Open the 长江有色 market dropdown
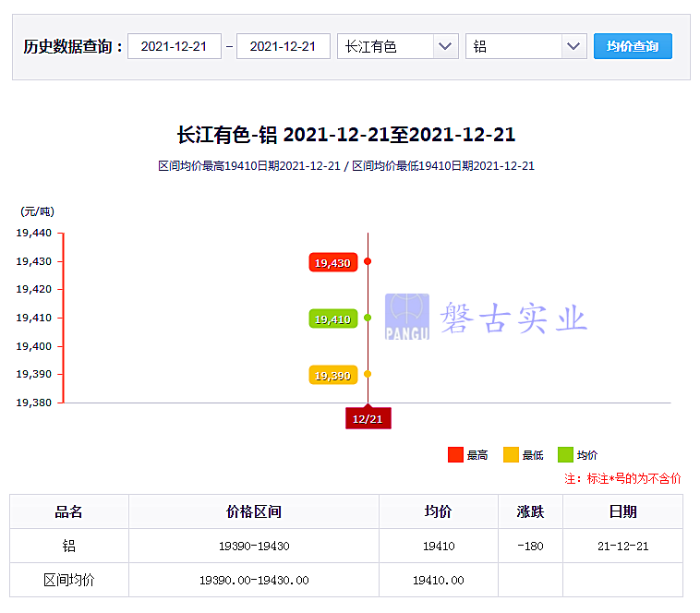Image resolution: width=700 pixels, height=613 pixels. 398,46
